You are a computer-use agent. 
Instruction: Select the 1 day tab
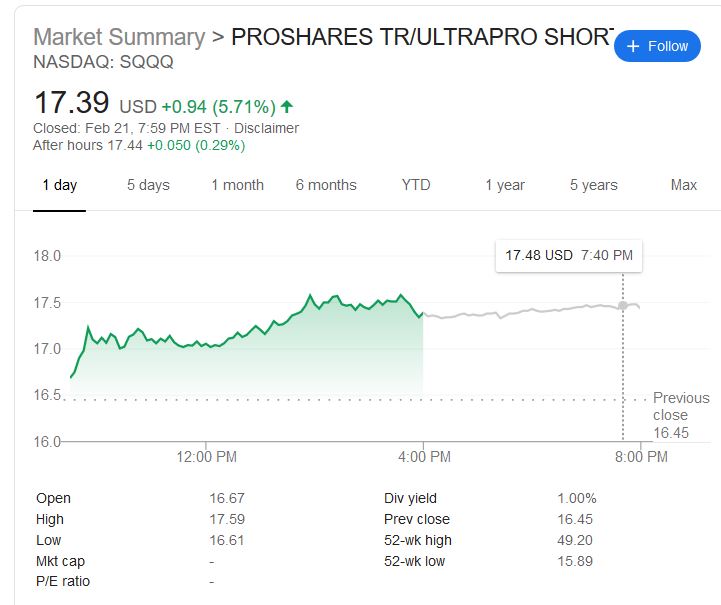coord(59,185)
